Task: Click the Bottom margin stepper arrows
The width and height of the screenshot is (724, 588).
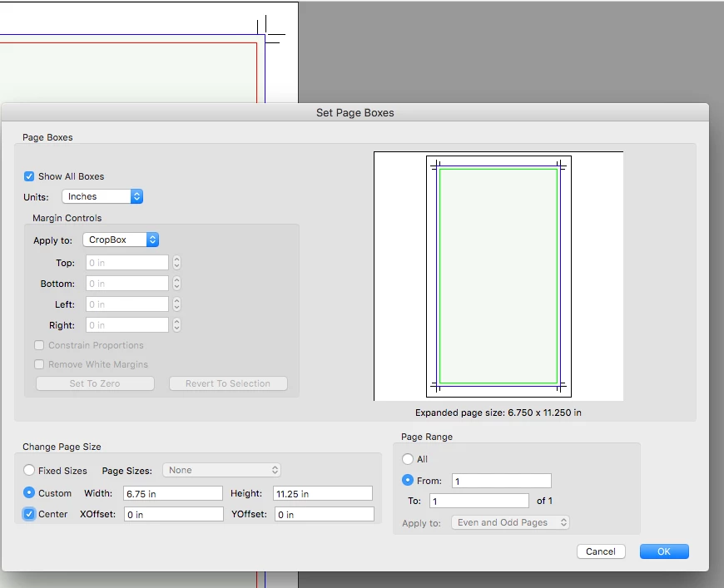Action: point(176,284)
